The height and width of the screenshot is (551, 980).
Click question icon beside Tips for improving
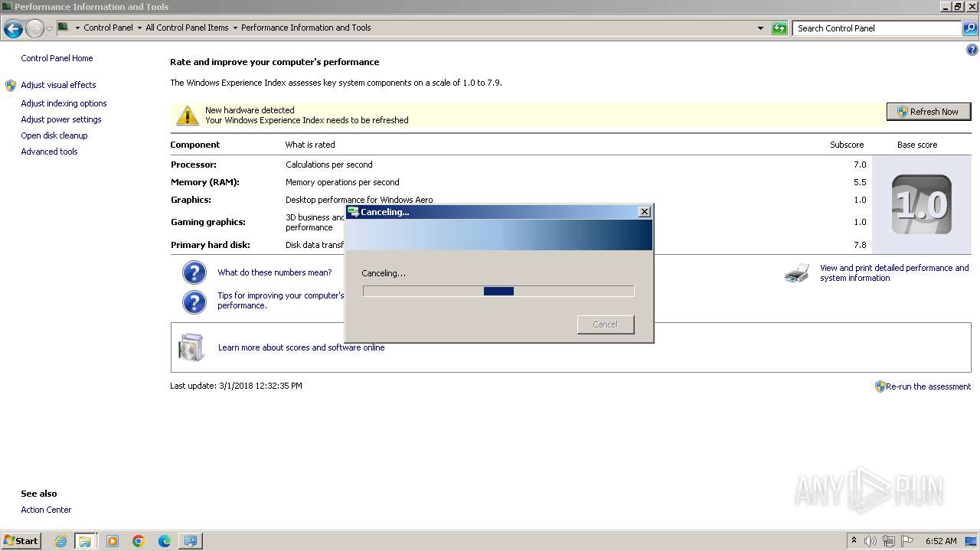pos(194,302)
